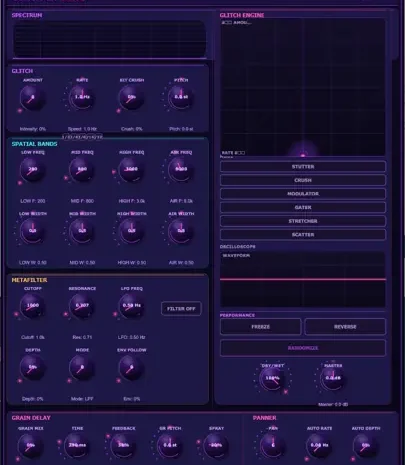Click the Env Follow knob

point(131,367)
